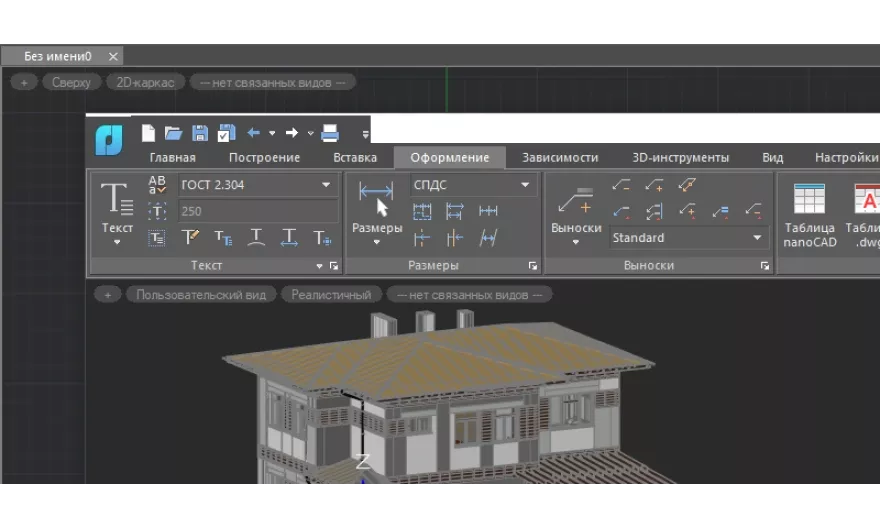Close the Без имени0 document tab

(113, 57)
